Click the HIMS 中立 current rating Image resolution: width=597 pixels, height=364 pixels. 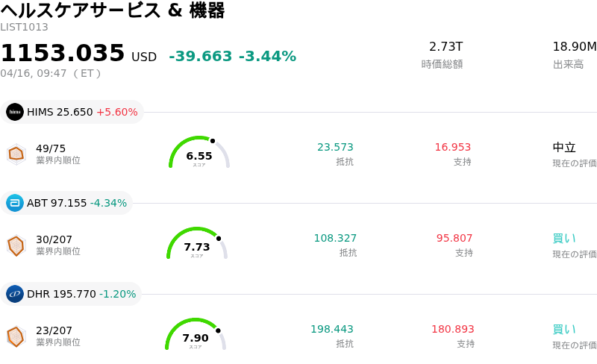click(564, 147)
